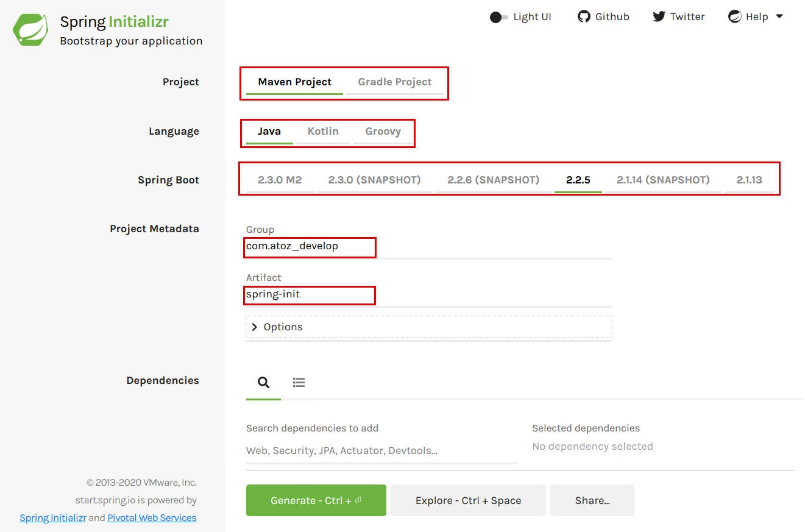
Task: Expand the Options section
Action: click(x=283, y=327)
